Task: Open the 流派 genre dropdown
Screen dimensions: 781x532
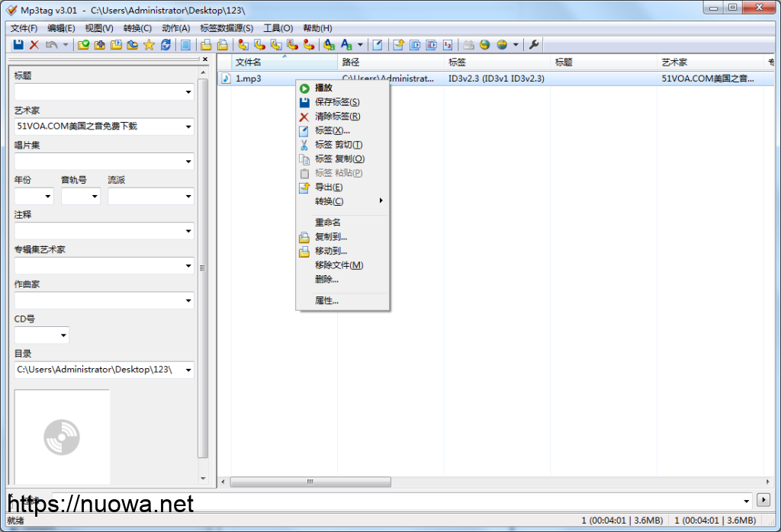Action: tap(188, 197)
